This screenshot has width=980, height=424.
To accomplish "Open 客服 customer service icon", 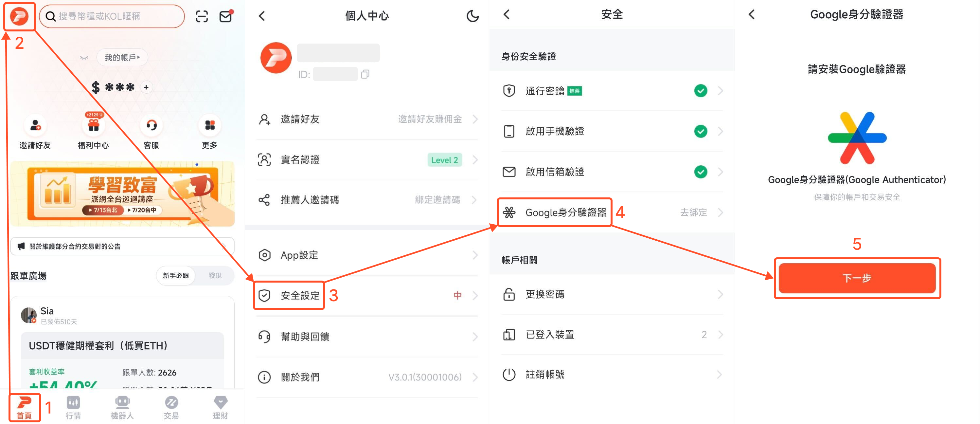I will click(x=151, y=125).
